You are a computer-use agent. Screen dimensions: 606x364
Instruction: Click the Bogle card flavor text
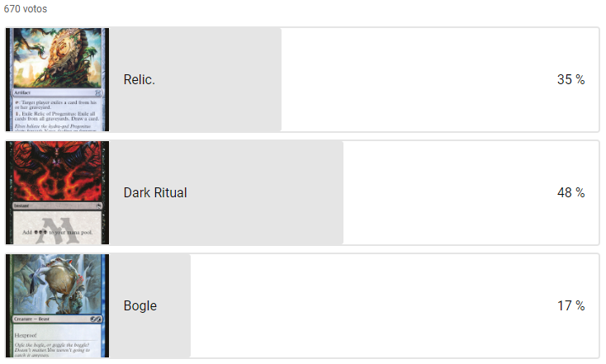tap(52, 350)
